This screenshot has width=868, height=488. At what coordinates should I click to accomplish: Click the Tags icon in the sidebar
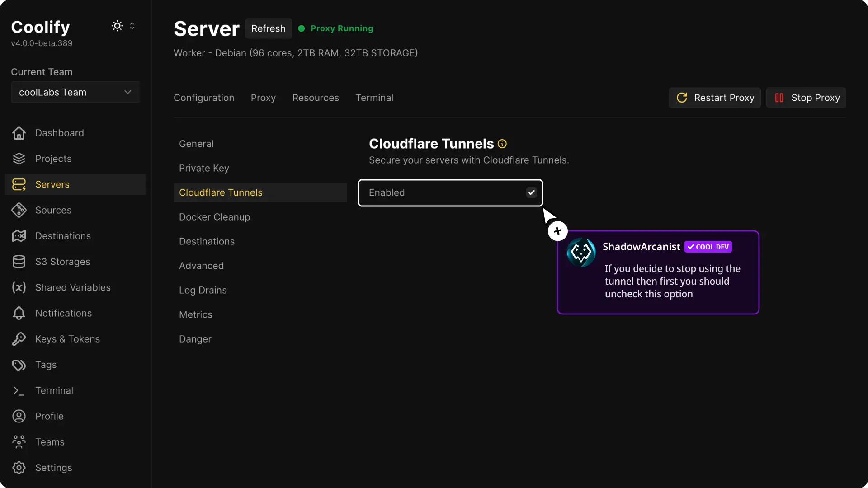tap(19, 365)
